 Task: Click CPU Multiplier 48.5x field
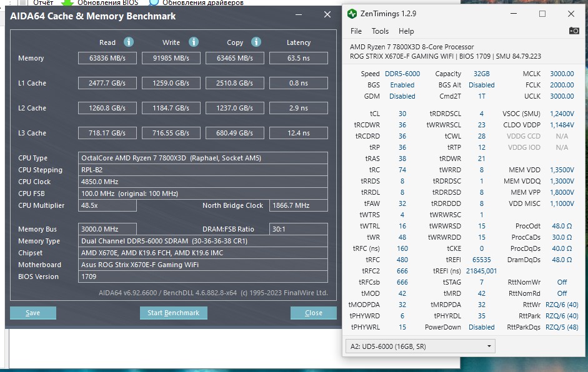tap(107, 205)
